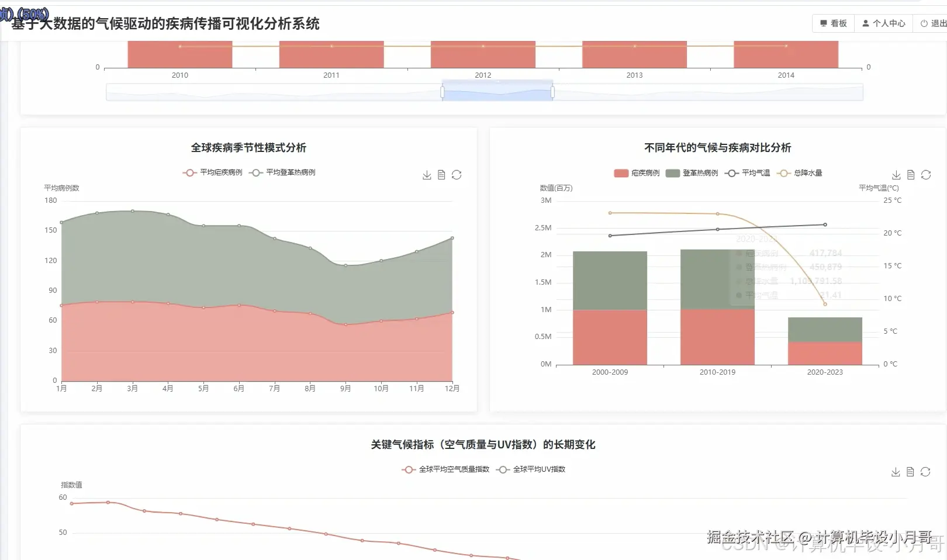Click the title 关键气候指标（空气质量与UV指数）的长期变化
947x560 pixels.
coord(483,445)
